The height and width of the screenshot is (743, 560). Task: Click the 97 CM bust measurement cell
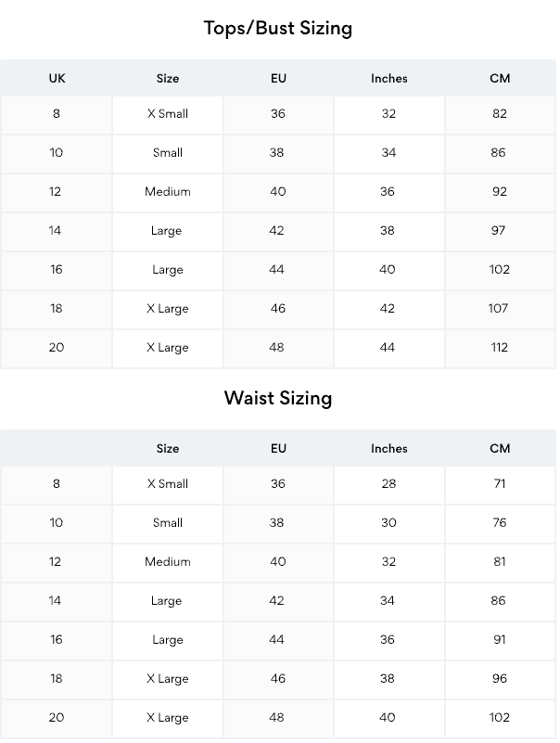[499, 231]
